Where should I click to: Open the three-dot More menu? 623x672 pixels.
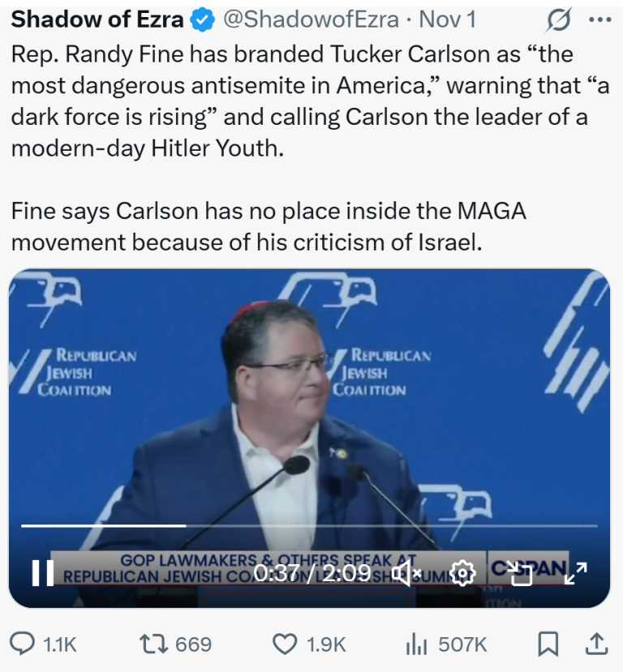(x=599, y=19)
